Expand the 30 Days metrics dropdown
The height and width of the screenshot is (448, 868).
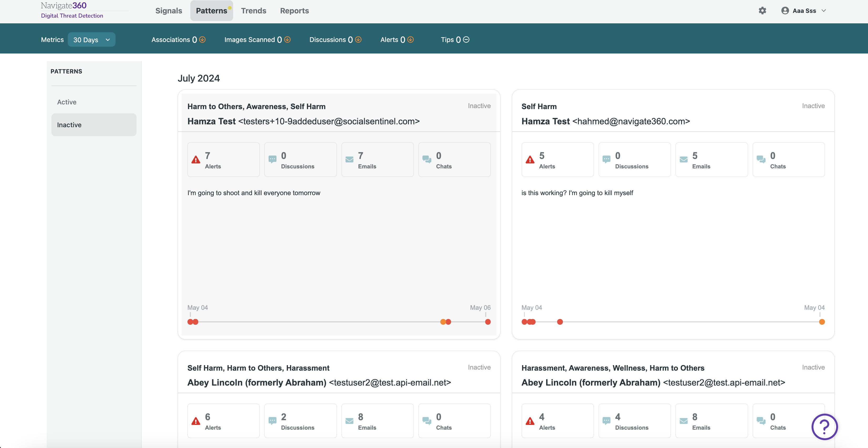(x=91, y=40)
